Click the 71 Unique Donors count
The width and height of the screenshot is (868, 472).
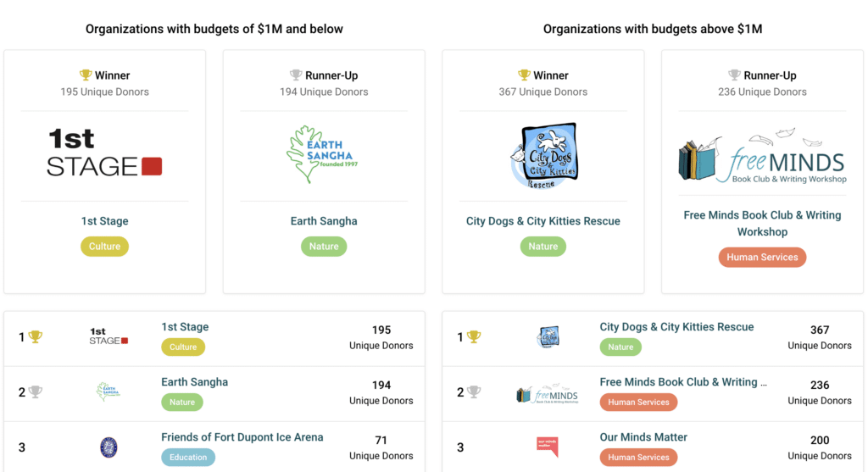pos(381,447)
